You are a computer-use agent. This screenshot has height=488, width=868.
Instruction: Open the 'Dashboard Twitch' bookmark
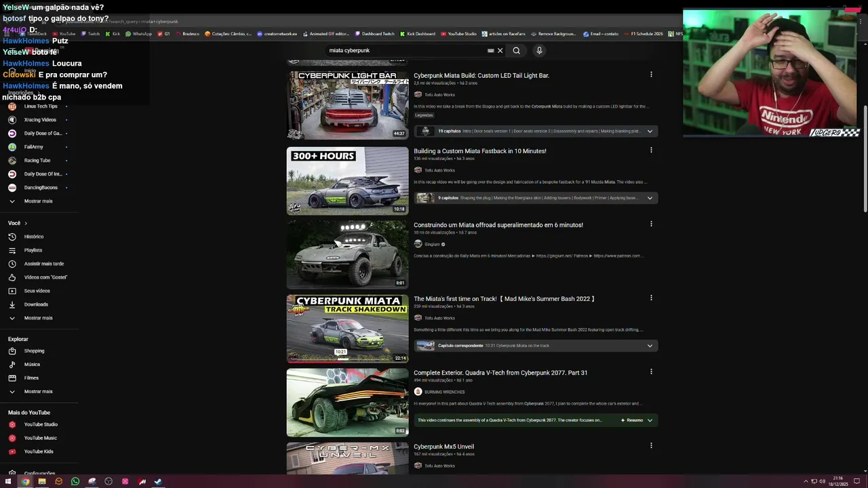point(374,33)
